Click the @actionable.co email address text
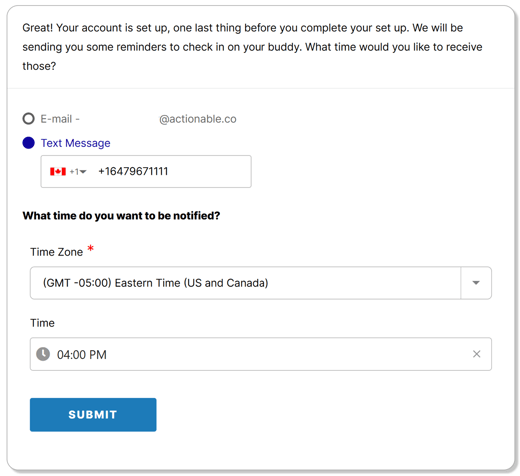 pos(198,119)
